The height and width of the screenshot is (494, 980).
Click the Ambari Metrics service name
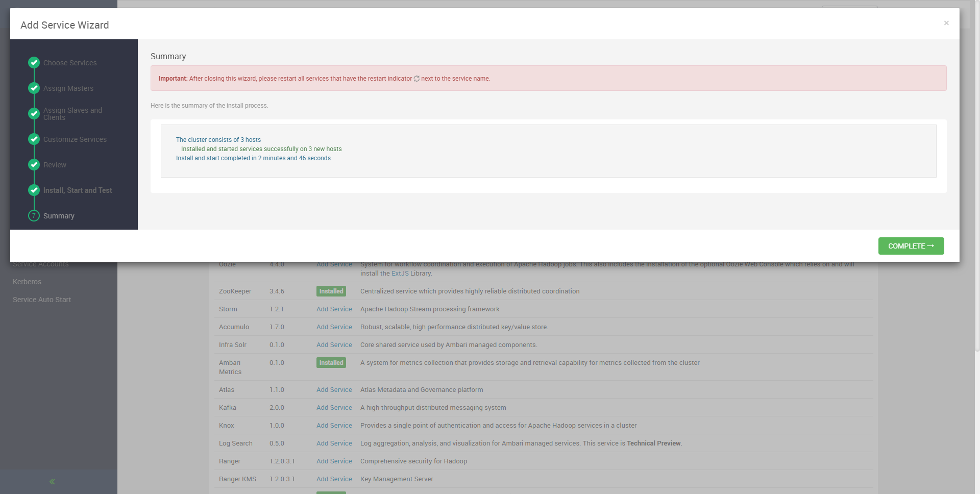[230, 367]
